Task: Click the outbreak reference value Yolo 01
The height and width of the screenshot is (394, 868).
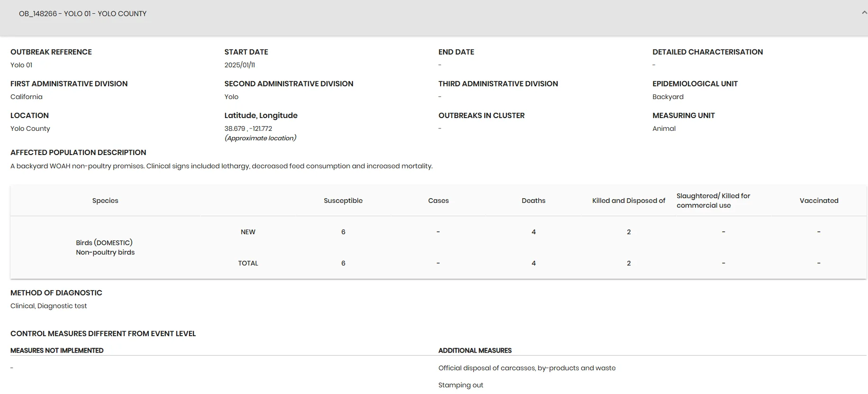Action: coord(21,65)
